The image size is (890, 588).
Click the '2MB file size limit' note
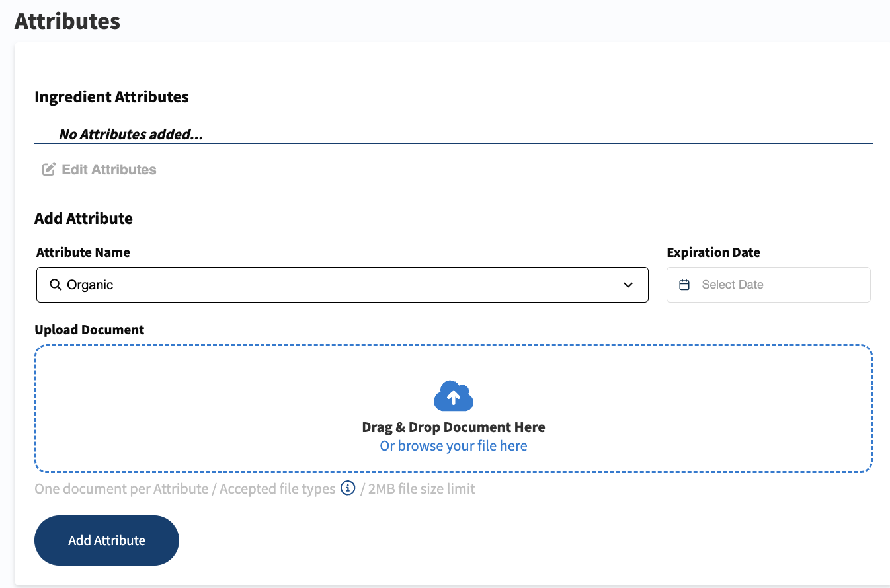(422, 489)
